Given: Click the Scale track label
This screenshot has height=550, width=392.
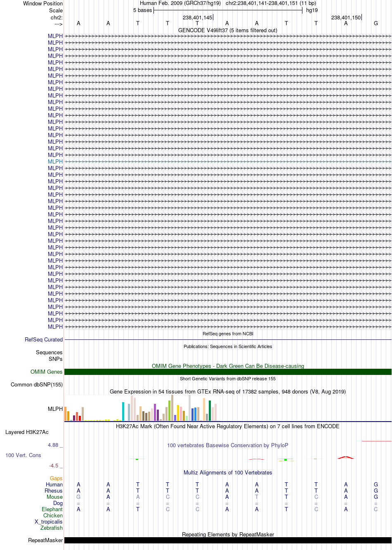Looking at the screenshot, I should [56, 11].
